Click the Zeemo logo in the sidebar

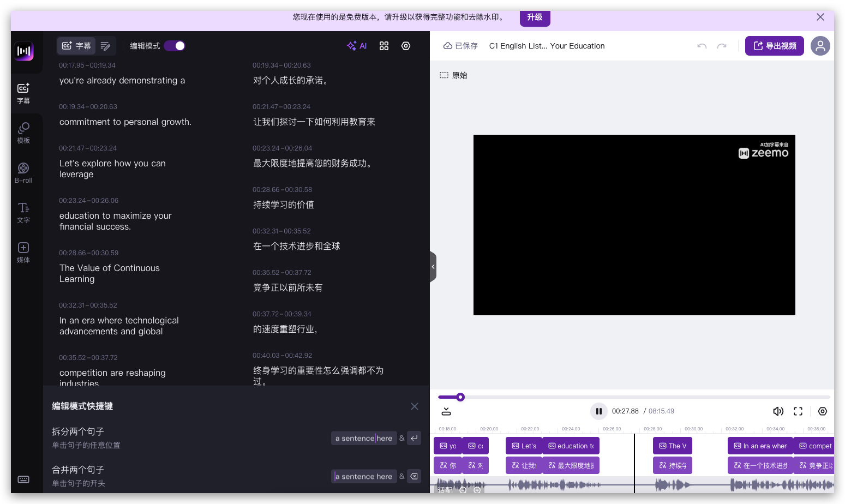tap(24, 51)
